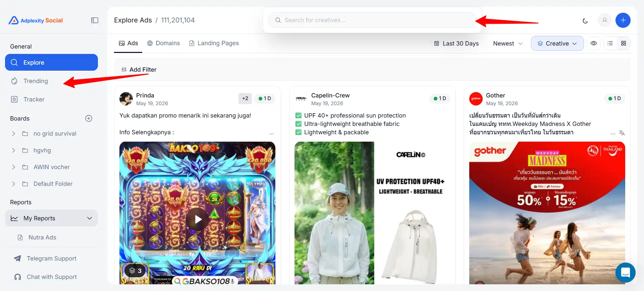The image size is (644, 291).
Task: Search for creatives input field
Action: tap(372, 20)
